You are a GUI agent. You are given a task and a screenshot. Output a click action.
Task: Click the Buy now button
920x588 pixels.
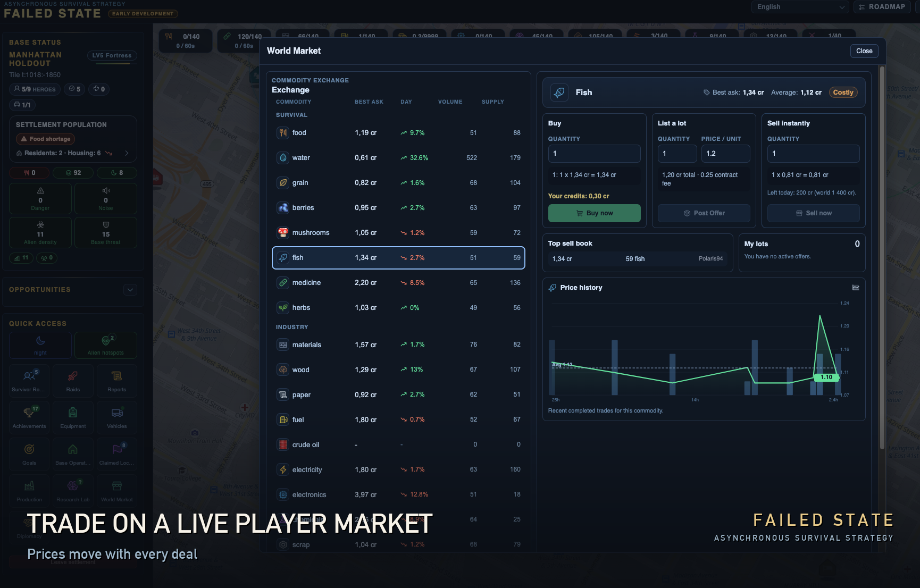point(595,213)
